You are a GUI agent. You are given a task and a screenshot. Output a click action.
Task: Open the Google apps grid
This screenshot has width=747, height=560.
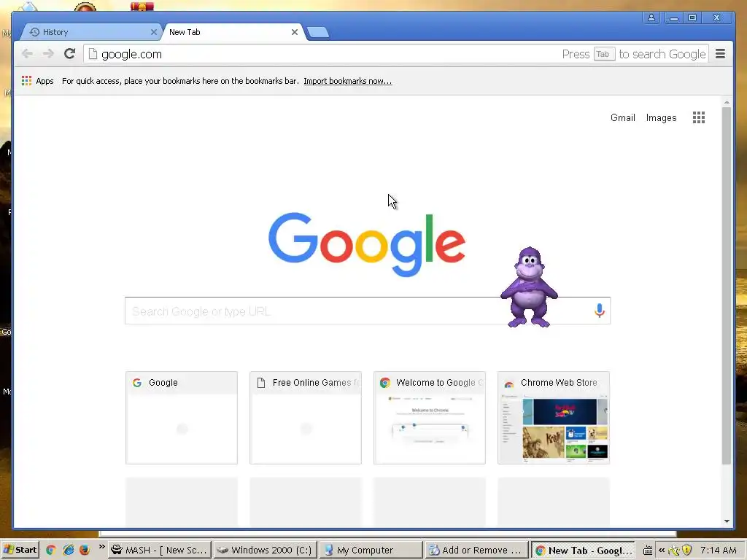click(698, 117)
